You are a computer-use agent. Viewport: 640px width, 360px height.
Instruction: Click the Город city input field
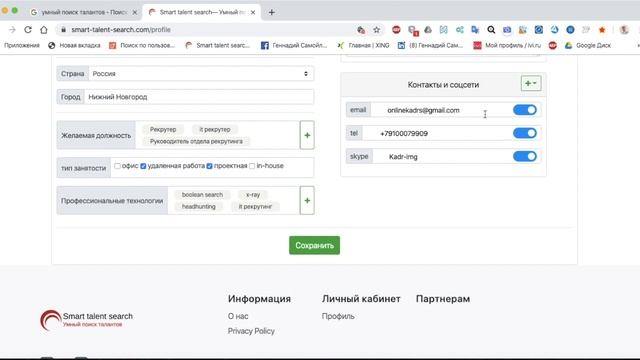199,97
